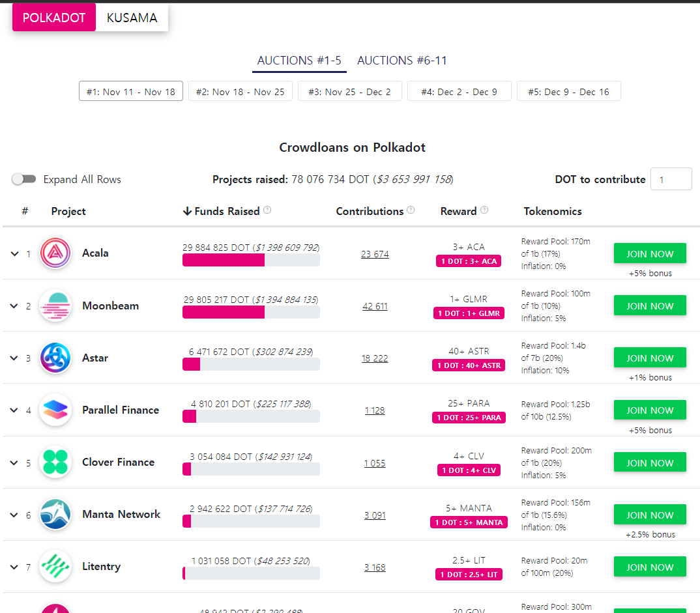Expand the Parallel Finance row chevron
The image size is (700, 613).
tap(15, 410)
